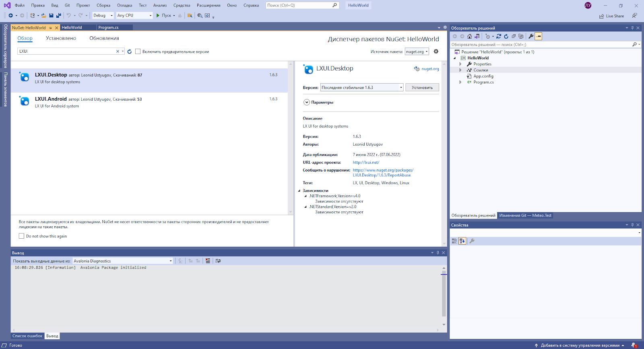Image resolution: width=644 pixels, height=349 pixels.
Task: Open the Список ошибок tab
Action: click(x=27, y=336)
